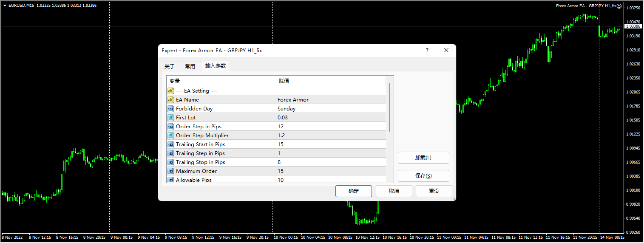Click the chart shift triangle near EURUSD,M15
Viewport: 644px width, 243px height.
click(x=5, y=6)
